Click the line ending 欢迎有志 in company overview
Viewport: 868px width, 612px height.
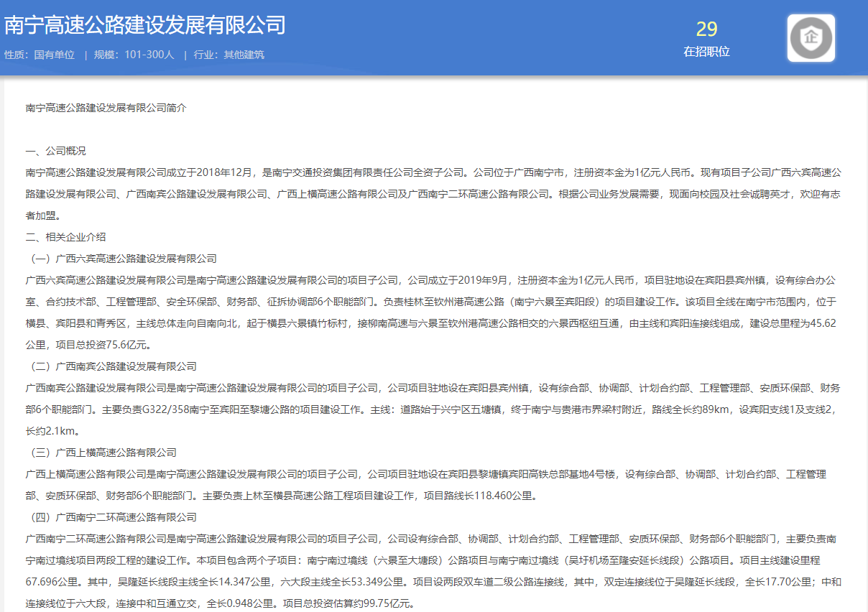(x=433, y=194)
